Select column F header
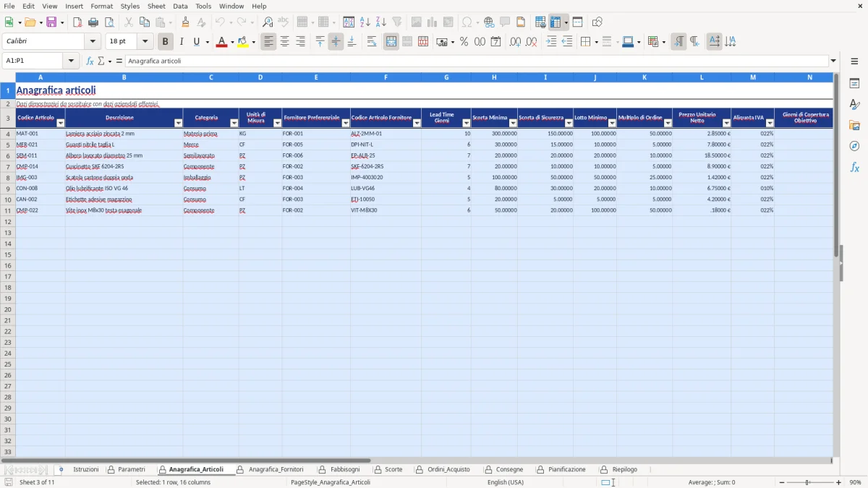This screenshot has width=868, height=488. point(386,77)
